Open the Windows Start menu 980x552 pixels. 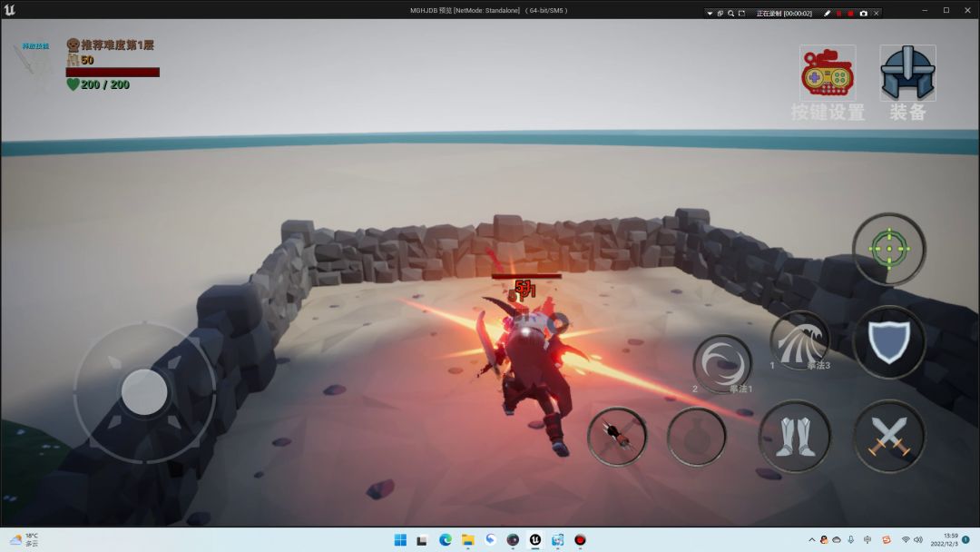[400, 540]
